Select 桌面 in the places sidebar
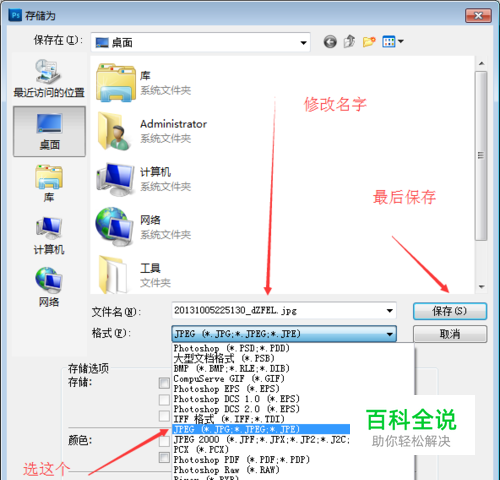This screenshot has width=500, height=480. [x=49, y=131]
